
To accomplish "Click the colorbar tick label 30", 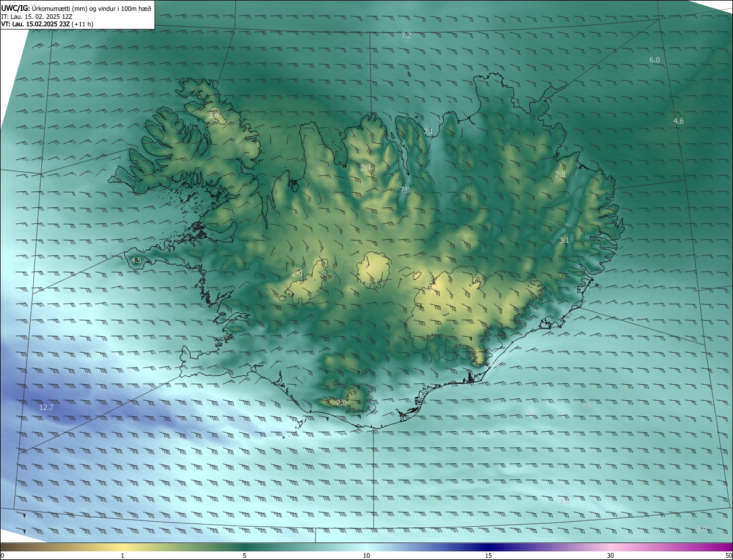I will [610, 555].
